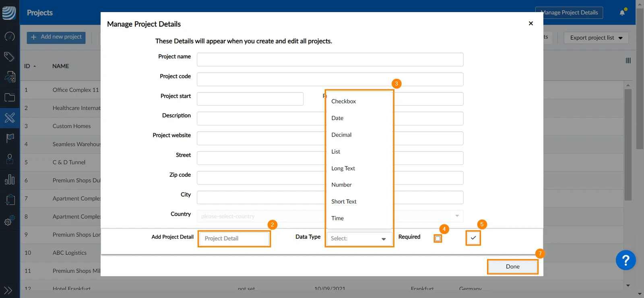
Task: Close the Manage Project Details dialog
Action: (531, 23)
